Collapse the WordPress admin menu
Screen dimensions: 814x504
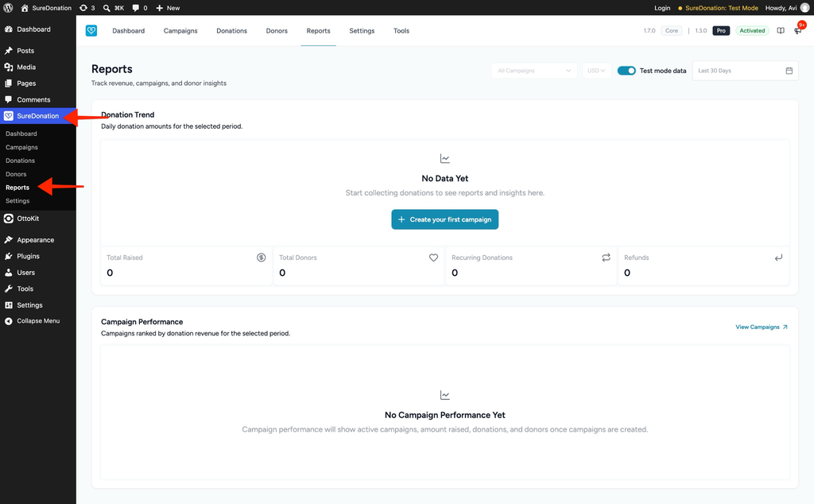(x=38, y=321)
